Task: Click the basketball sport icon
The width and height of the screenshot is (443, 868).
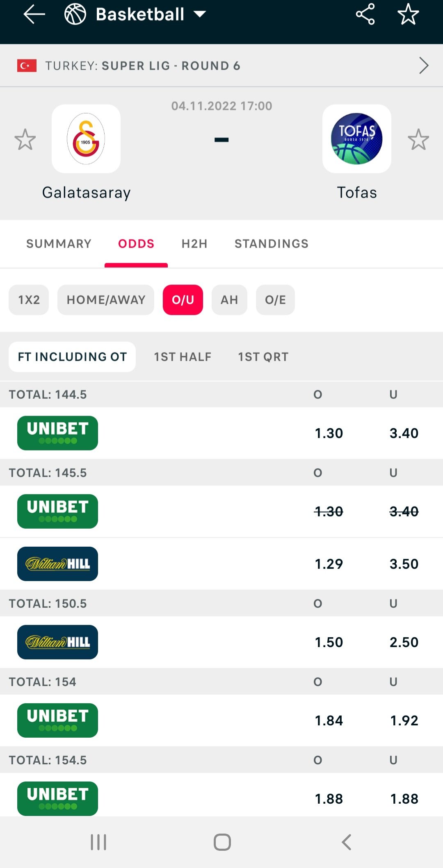Action: click(x=75, y=14)
